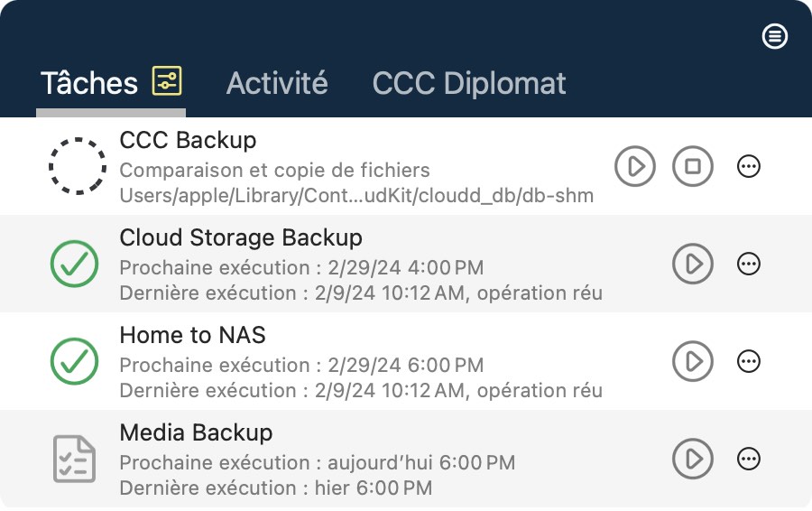Open ellipsis menu for Media Backup
812x511 pixels.
[x=748, y=459]
